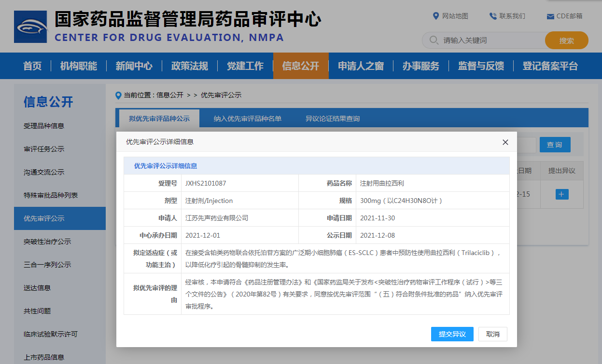Switch to 纳入优先审评品种名单 tab
The image size is (602, 364).
247,119
